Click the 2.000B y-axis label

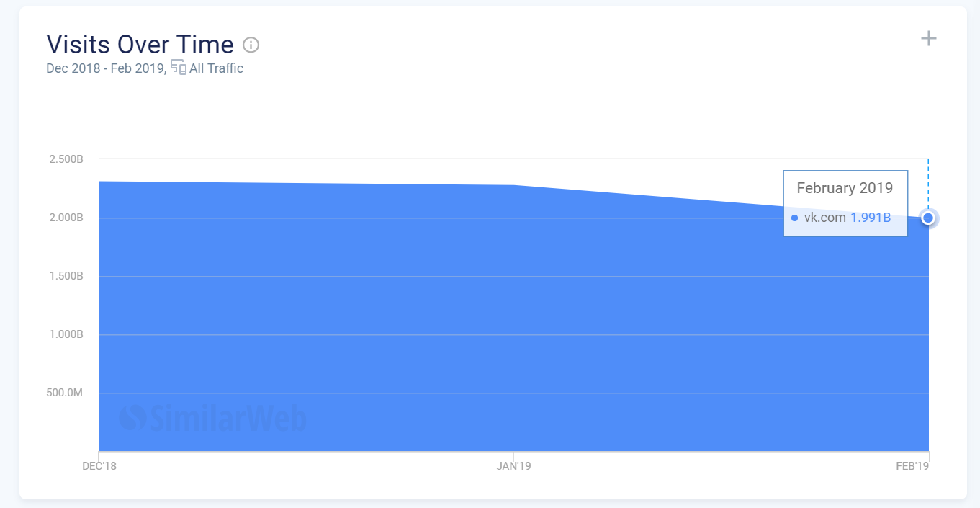[x=66, y=218]
